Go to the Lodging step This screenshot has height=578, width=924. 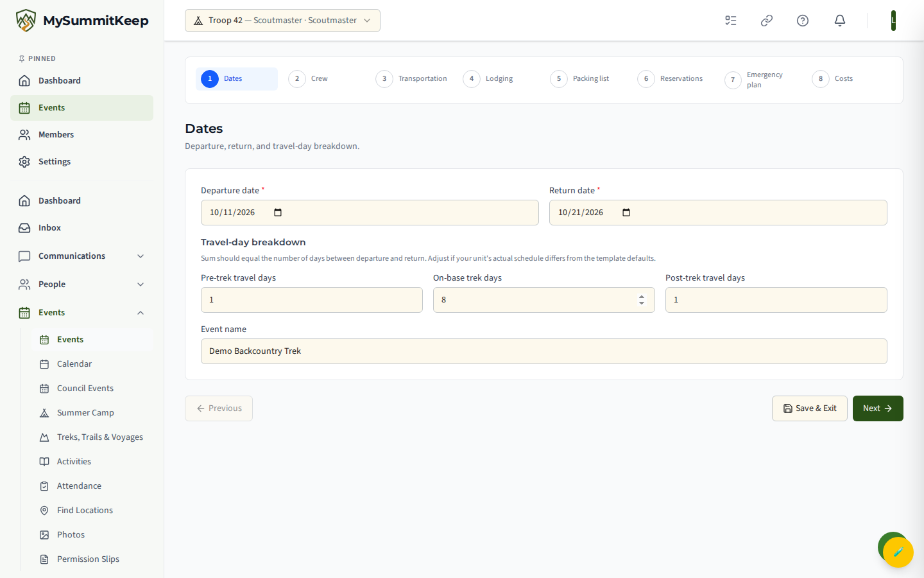[x=499, y=79]
